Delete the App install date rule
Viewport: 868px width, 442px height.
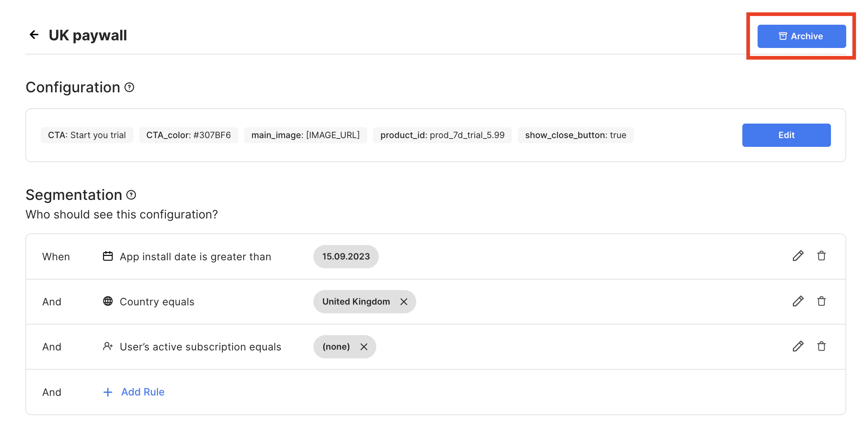click(821, 256)
